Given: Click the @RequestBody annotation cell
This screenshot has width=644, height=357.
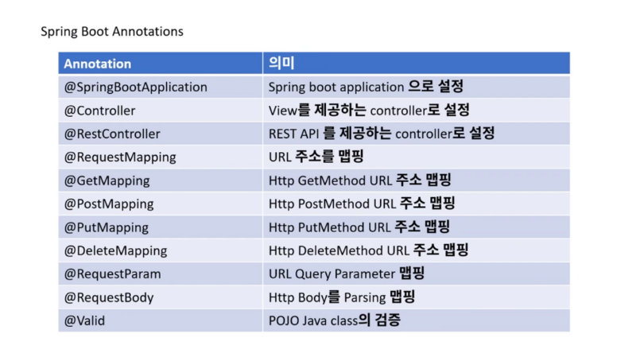Looking at the screenshot, I should [160, 297].
